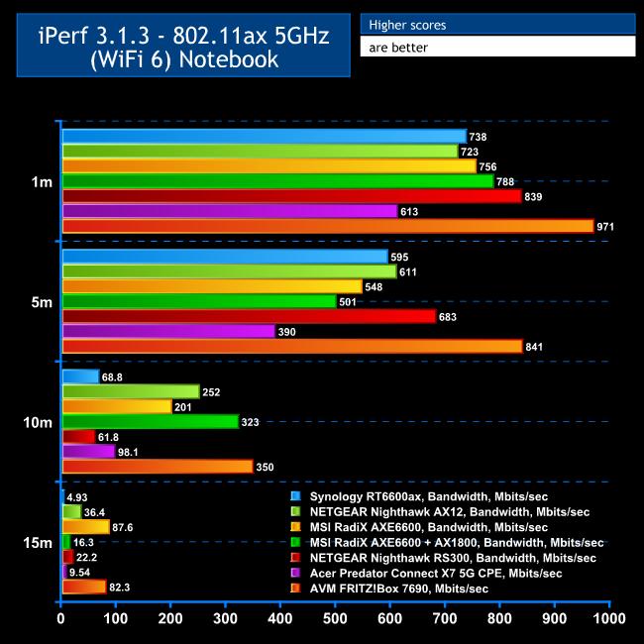
Task: Click the green AXE6600 + AX1800 legend swatch
Action: tap(295, 542)
